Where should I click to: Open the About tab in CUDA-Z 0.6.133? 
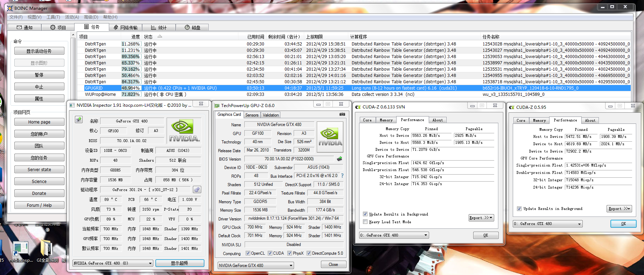[x=437, y=120]
